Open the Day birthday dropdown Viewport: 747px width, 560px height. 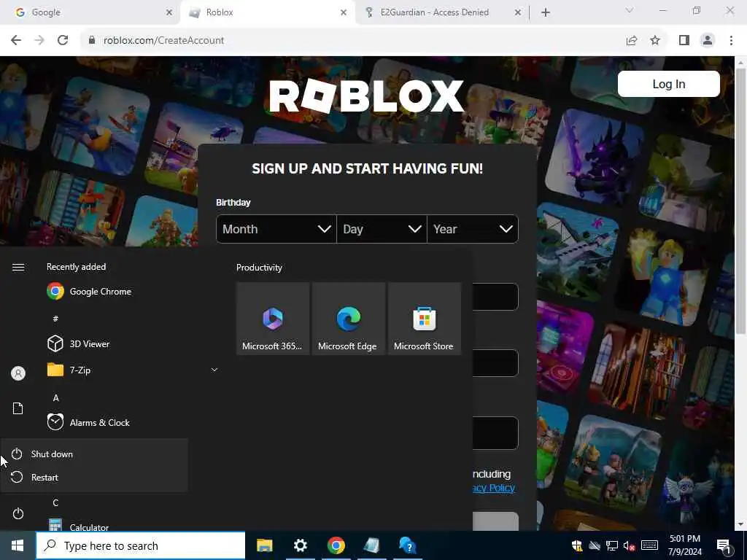point(382,229)
